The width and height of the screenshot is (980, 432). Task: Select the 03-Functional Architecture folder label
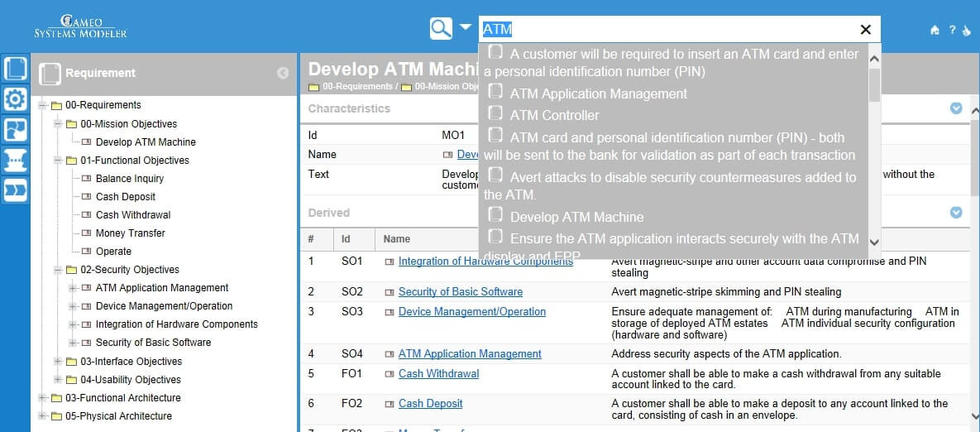click(122, 397)
